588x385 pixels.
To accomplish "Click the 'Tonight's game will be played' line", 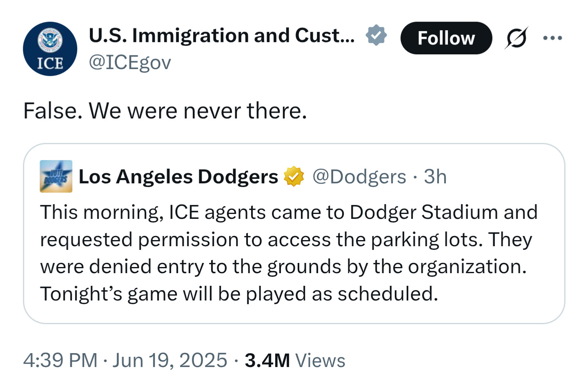I will [239, 294].
